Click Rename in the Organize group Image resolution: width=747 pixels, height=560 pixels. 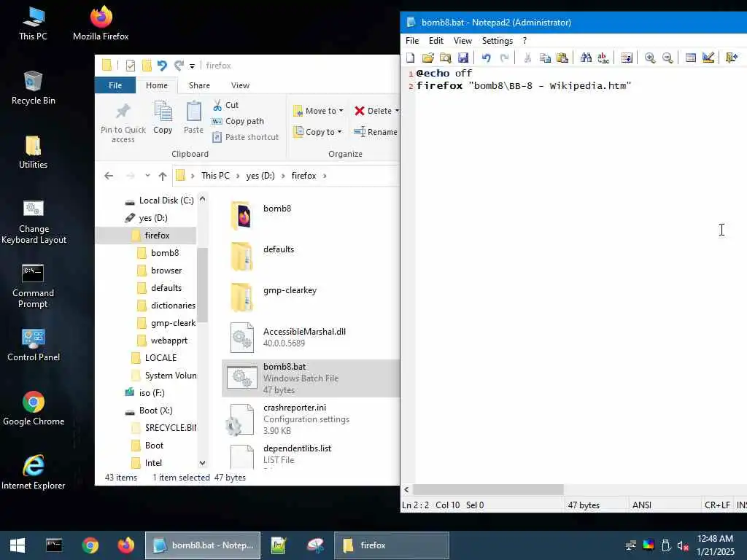coord(376,132)
